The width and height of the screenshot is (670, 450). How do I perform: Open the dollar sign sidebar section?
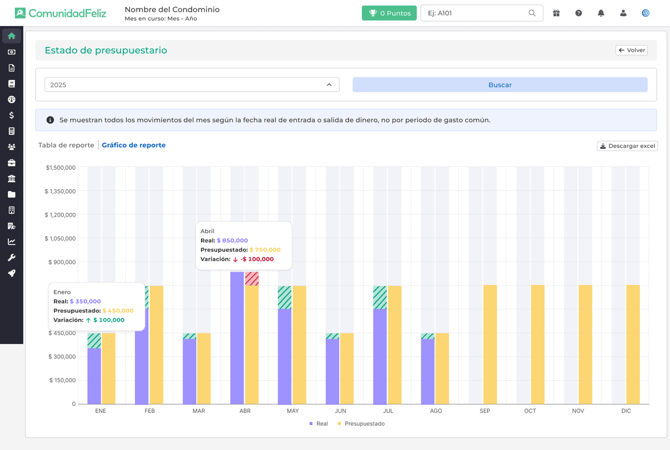click(x=11, y=116)
